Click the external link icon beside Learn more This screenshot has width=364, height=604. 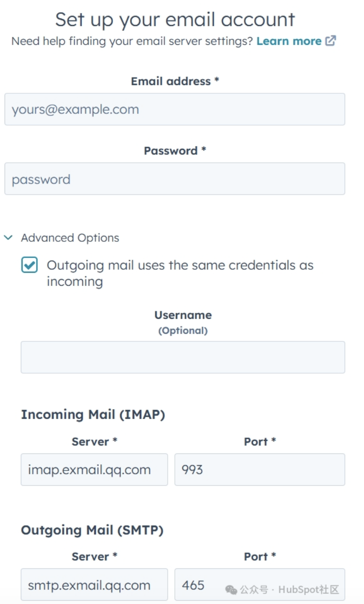point(331,41)
